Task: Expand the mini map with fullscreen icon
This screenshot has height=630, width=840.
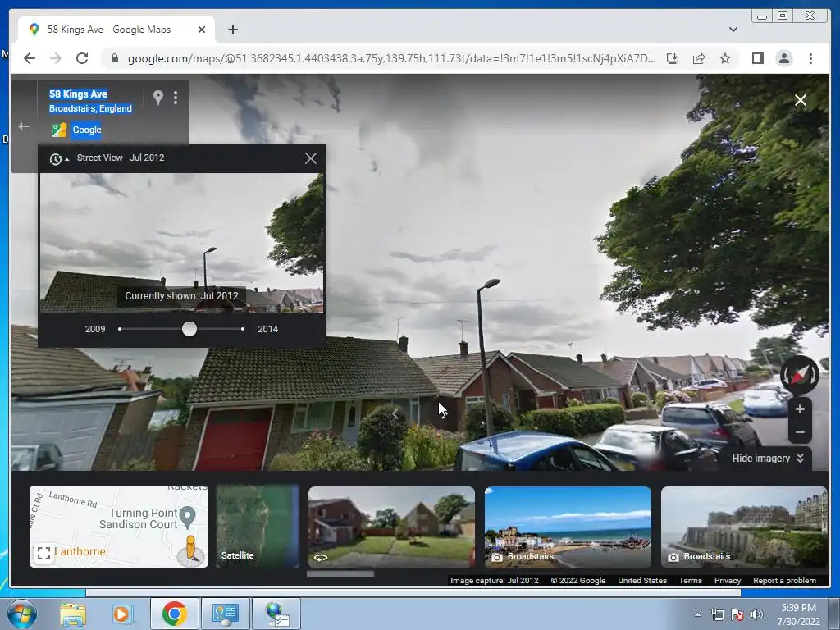Action: pos(44,554)
